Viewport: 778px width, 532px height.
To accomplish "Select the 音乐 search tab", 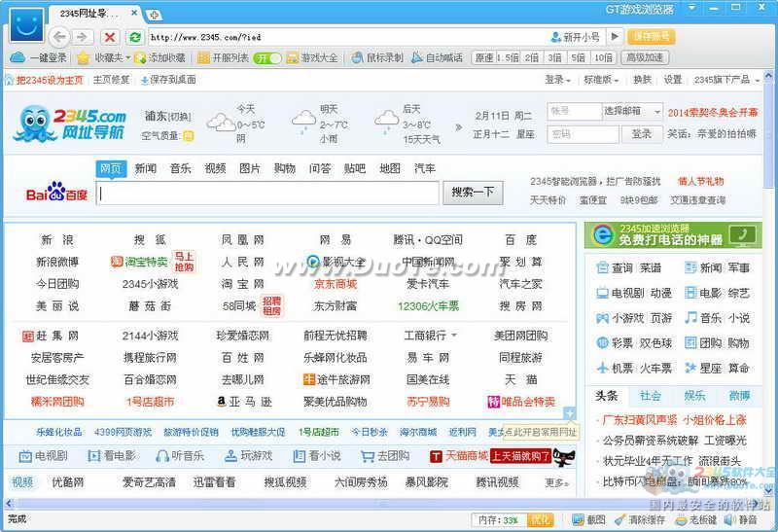I will 180,168.
